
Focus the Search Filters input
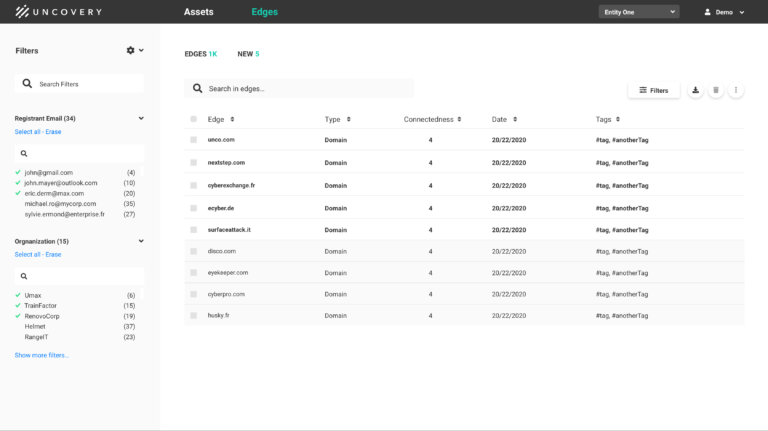(x=79, y=84)
